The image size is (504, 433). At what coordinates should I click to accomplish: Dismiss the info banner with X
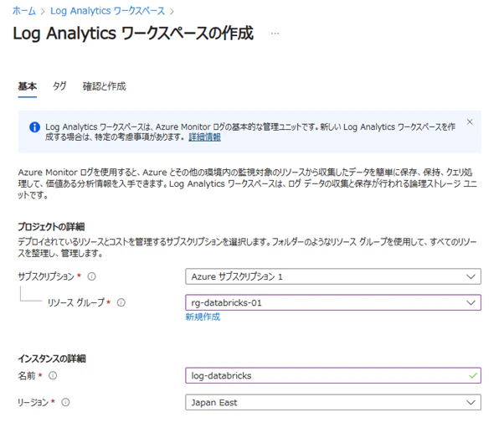470,121
